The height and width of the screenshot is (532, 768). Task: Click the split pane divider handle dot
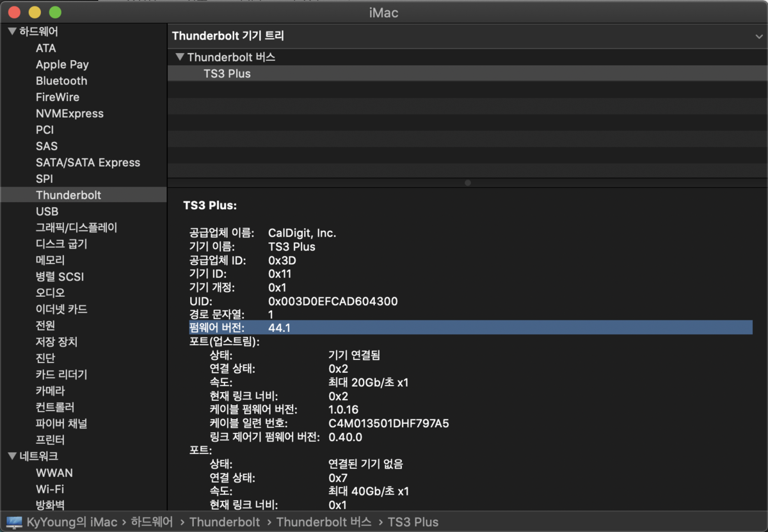click(468, 183)
